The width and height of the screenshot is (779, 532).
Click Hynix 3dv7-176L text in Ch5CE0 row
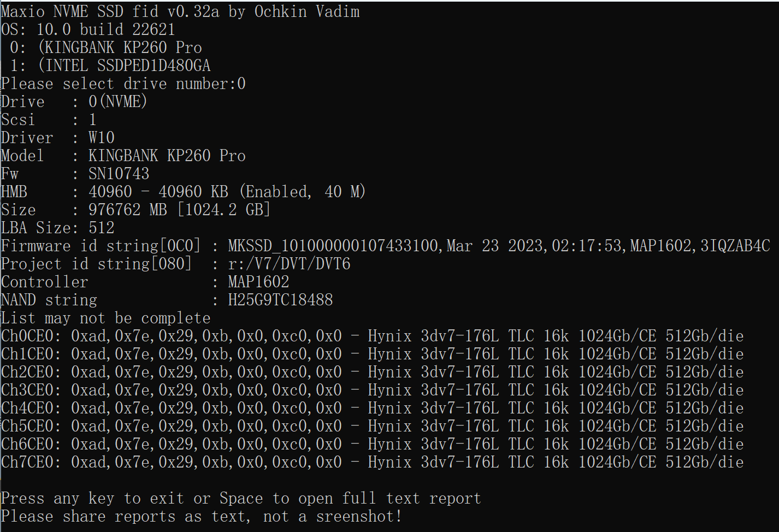coord(433,426)
